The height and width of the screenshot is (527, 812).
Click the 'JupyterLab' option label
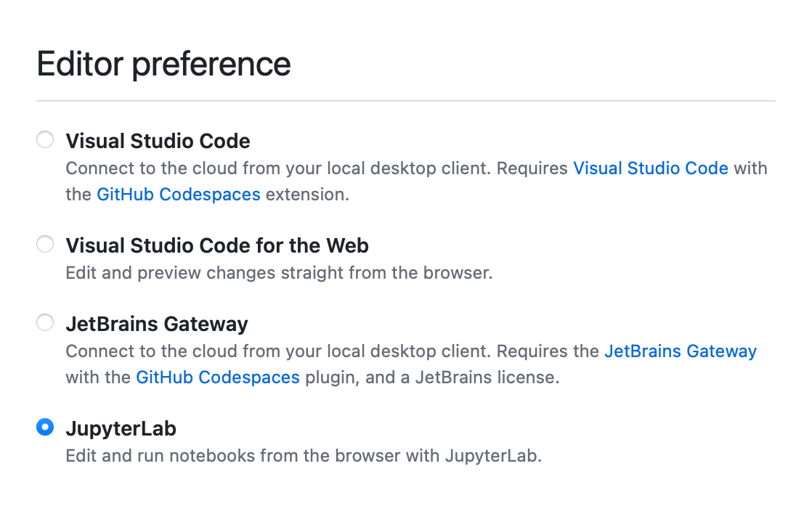121,428
